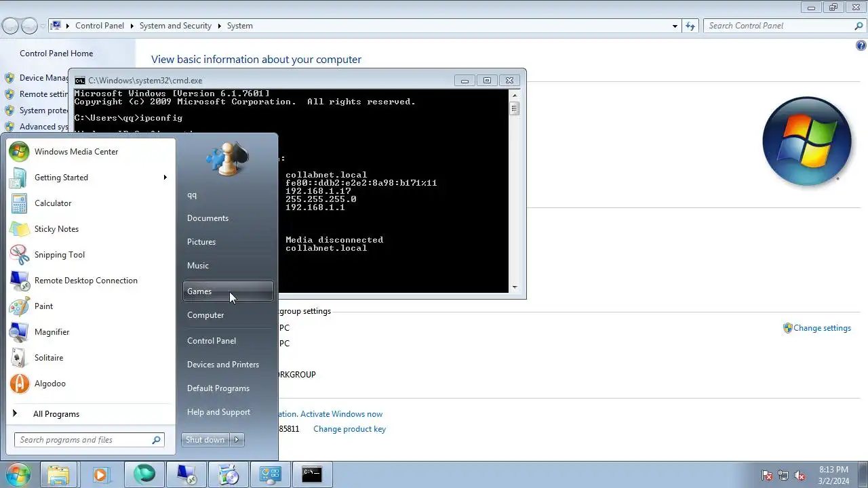Click the muted volume tray icon
Viewport: 868px width, 488px height.
(800, 476)
